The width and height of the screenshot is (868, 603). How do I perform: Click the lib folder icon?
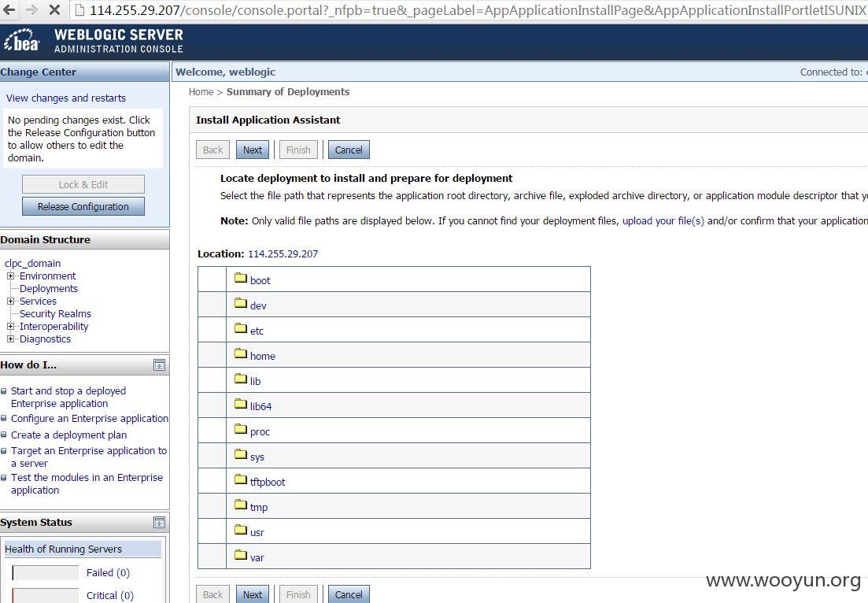coord(240,378)
